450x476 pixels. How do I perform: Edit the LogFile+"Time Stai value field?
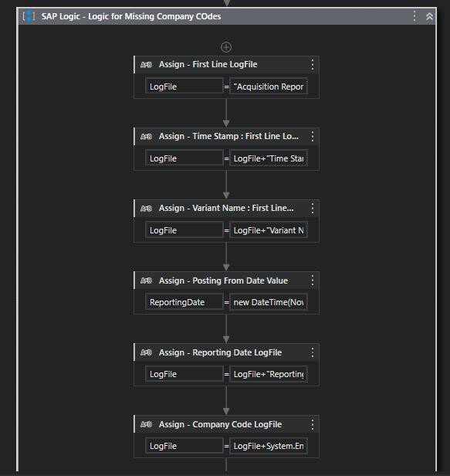click(x=269, y=158)
